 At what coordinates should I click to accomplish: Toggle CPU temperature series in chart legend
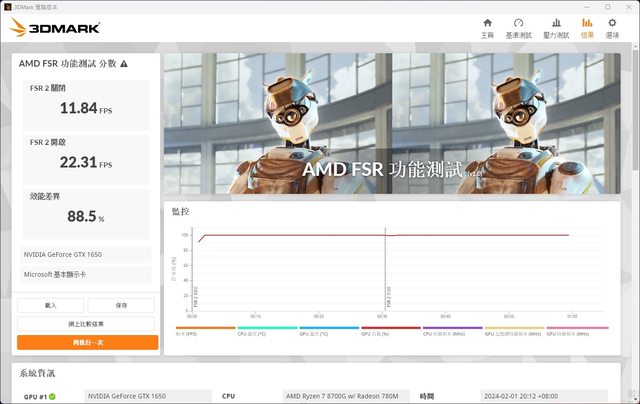[x=266, y=329]
